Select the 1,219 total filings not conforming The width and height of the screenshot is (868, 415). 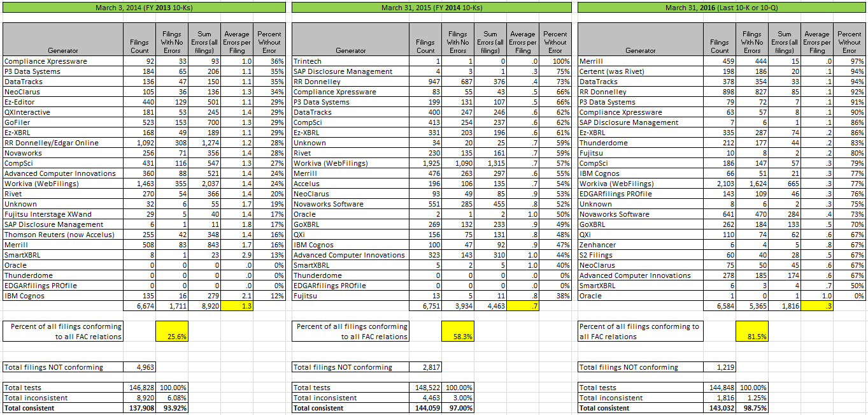(720, 367)
